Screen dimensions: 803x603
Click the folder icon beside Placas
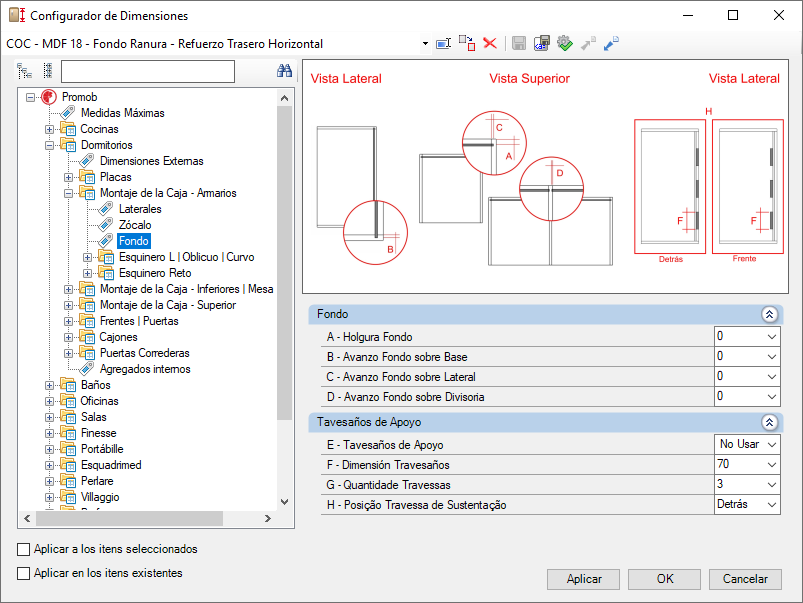pyautogui.click(x=87, y=177)
